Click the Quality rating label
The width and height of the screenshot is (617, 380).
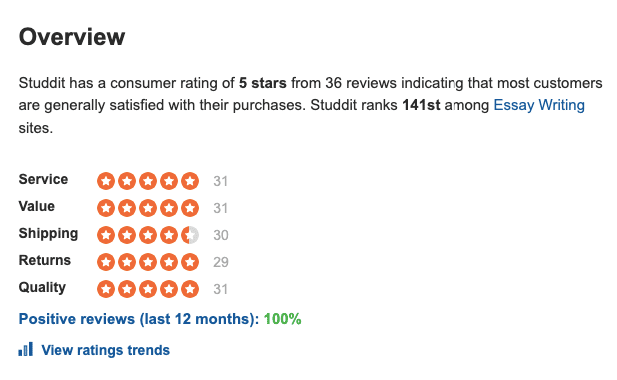[x=42, y=288]
